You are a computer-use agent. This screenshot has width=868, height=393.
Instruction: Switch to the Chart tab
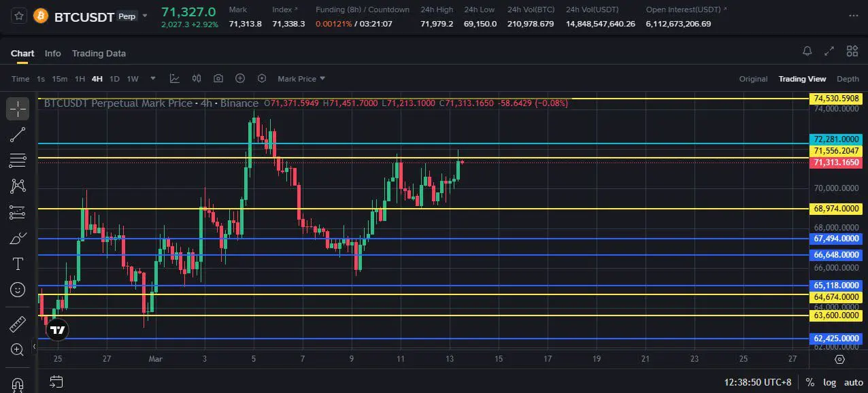coord(22,53)
